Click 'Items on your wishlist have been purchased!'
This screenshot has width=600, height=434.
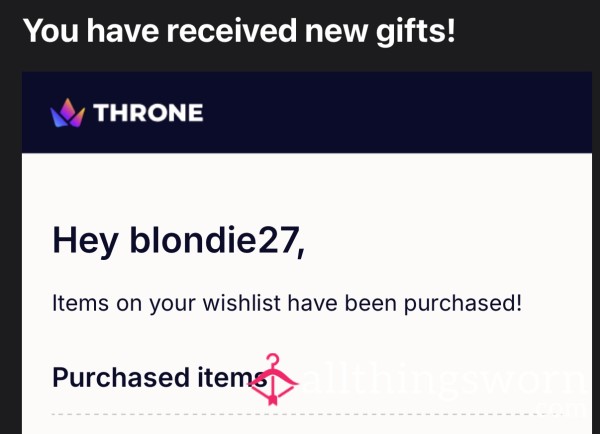287,303
